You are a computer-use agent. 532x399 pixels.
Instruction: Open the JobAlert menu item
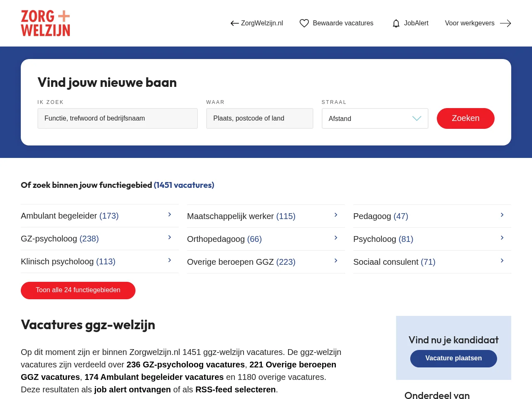416,23
